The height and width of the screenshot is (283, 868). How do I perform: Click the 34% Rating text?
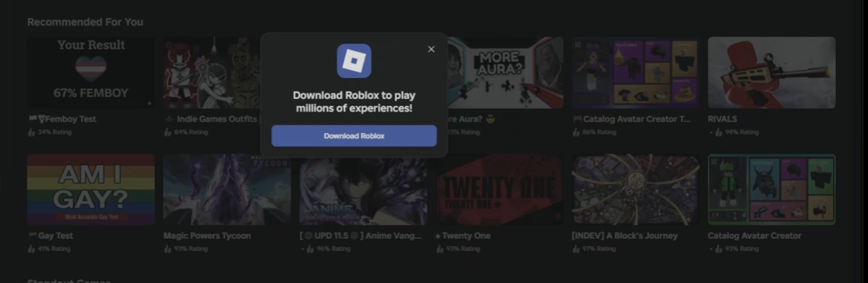point(55,132)
